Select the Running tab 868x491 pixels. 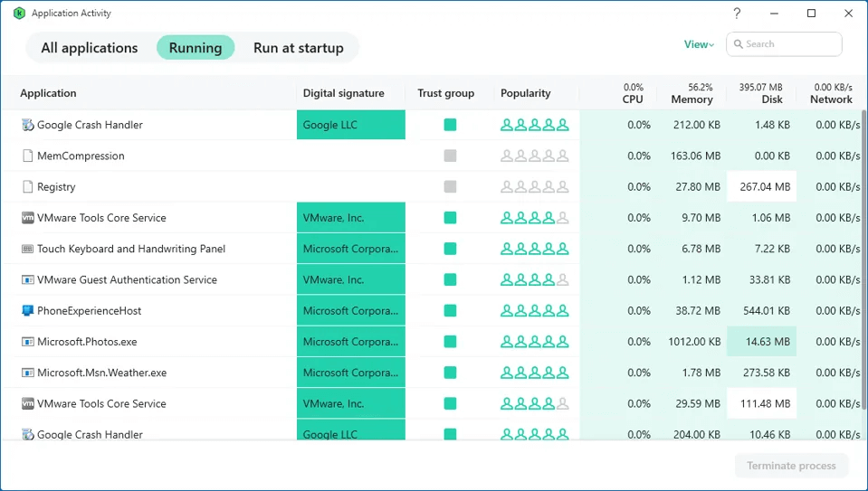coord(196,48)
